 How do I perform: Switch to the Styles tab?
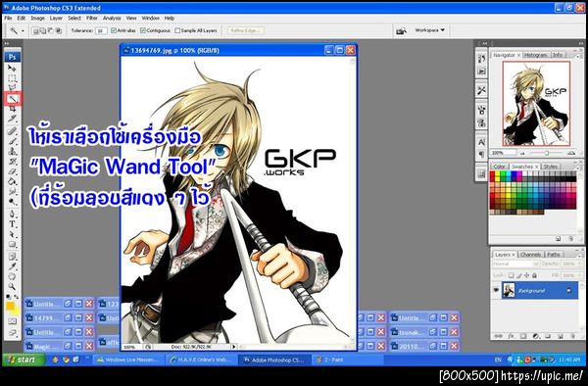(550, 167)
